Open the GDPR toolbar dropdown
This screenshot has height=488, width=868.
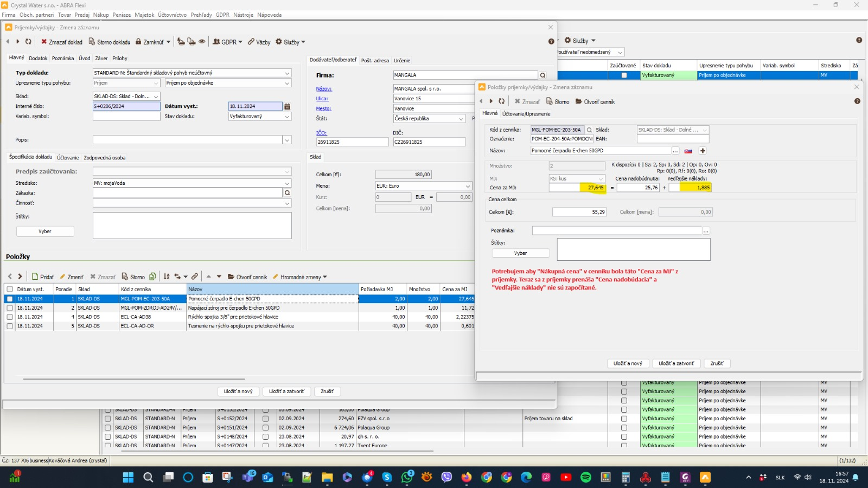(x=228, y=42)
